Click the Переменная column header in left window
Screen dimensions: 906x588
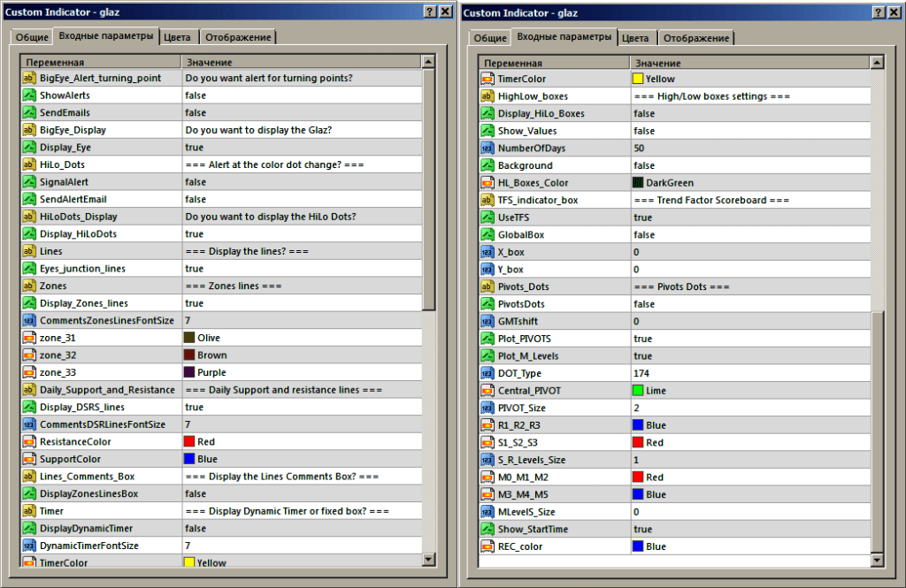click(x=55, y=63)
